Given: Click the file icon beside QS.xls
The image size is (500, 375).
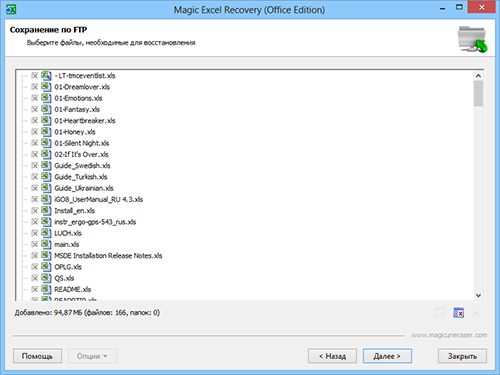Looking at the screenshot, I should click(46, 278).
